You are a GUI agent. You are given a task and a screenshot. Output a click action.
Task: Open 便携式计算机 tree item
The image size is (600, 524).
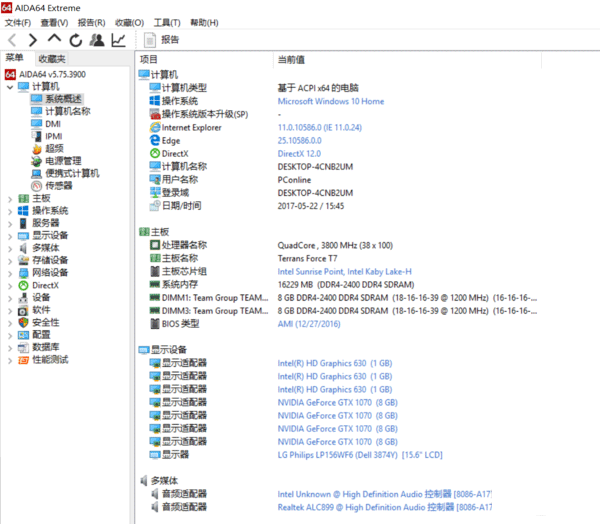65,173
